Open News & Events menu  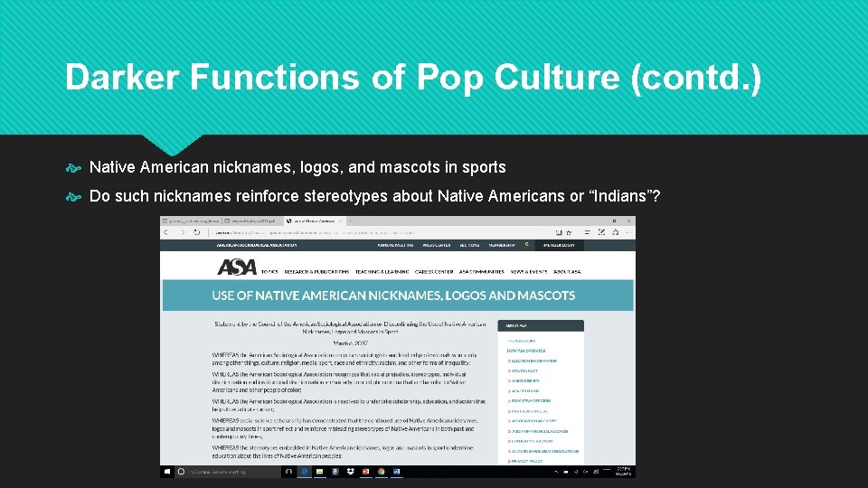[529, 272]
